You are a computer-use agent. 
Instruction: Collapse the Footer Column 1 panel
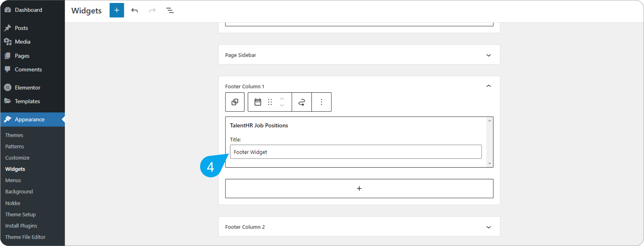(x=488, y=86)
